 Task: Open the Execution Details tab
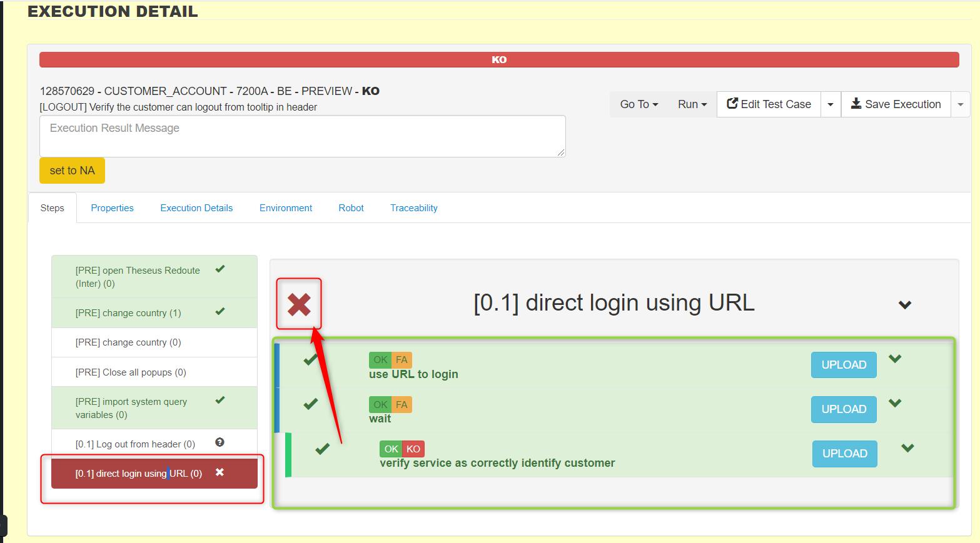pyautogui.click(x=196, y=208)
